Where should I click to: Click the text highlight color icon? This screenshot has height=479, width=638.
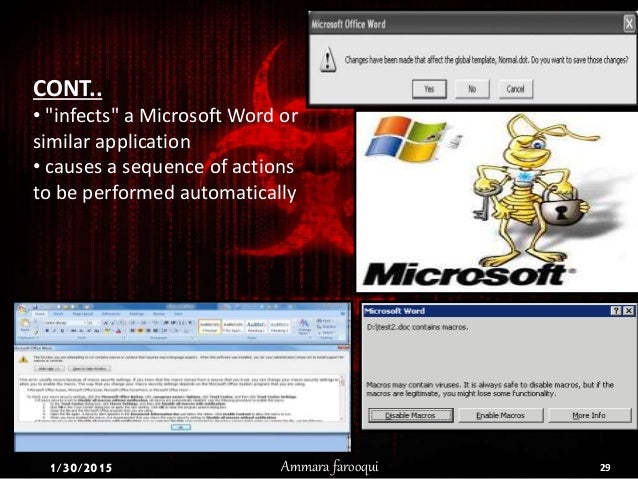tap(108, 330)
